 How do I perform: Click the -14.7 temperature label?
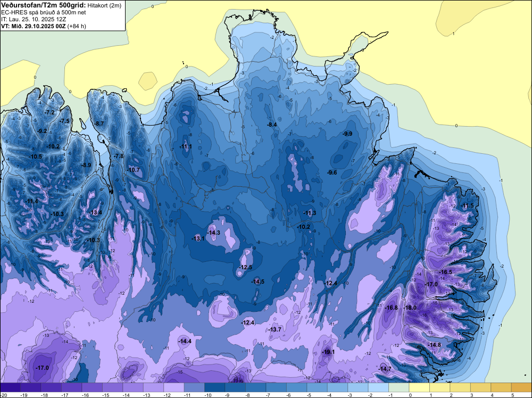pyautogui.click(x=385, y=369)
